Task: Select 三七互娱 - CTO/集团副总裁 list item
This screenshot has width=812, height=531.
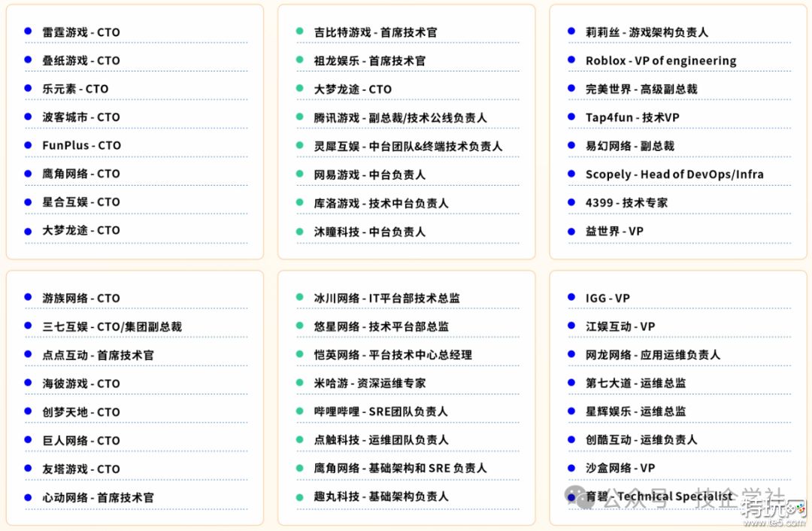Action: tap(112, 326)
